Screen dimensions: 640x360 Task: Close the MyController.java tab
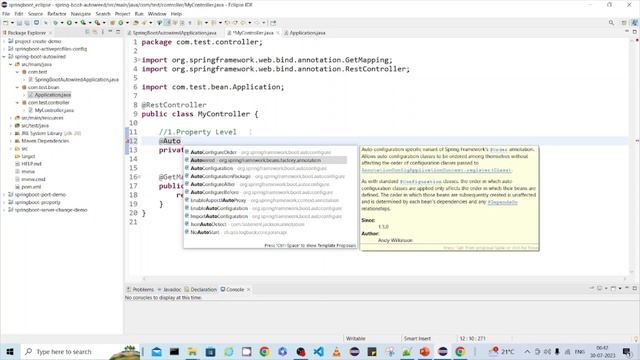coord(278,33)
